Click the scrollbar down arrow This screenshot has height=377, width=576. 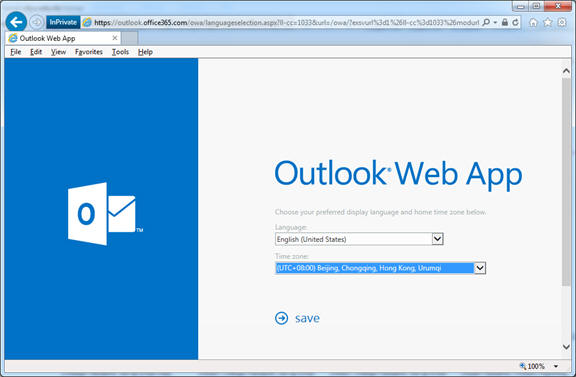pos(566,347)
